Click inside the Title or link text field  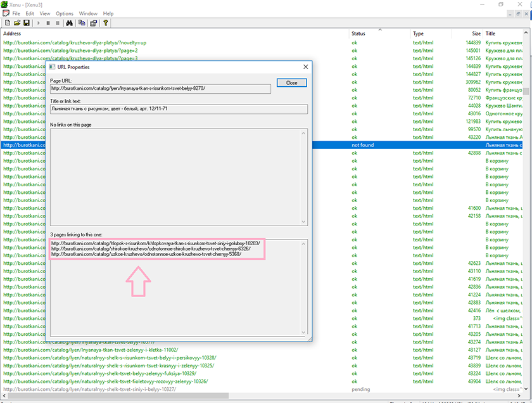tap(179, 109)
